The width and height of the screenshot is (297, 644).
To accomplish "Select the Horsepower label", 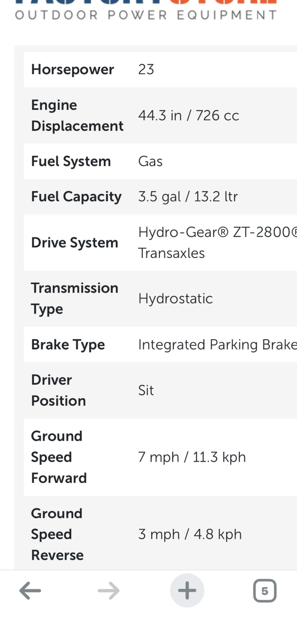I will pos(72,70).
